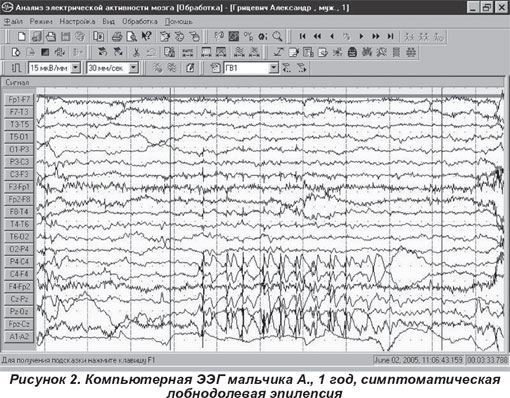Select the Cz-Pz channel label
The image size is (510, 398).
pos(19,299)
